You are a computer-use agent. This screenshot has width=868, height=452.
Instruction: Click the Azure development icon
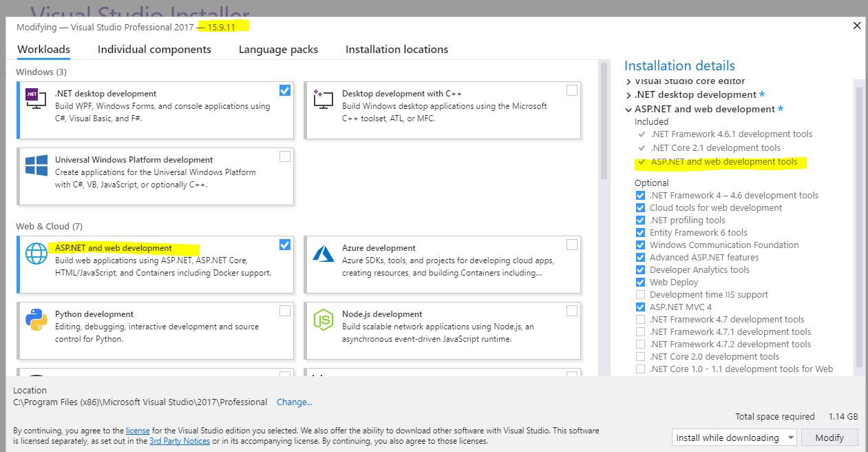323,254
